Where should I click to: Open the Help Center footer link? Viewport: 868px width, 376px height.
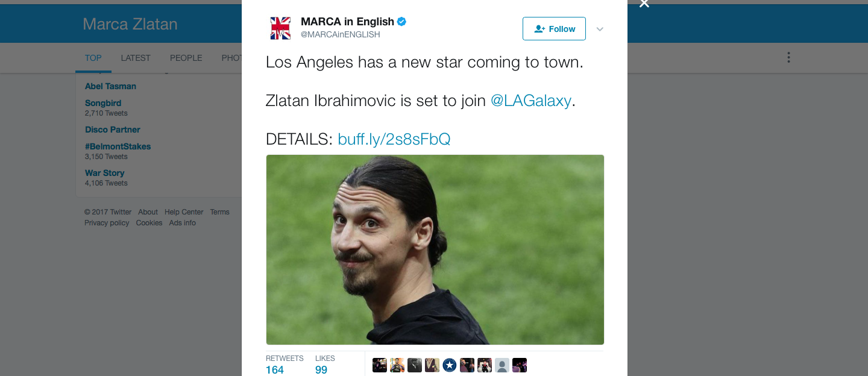(x=184, y=212)
